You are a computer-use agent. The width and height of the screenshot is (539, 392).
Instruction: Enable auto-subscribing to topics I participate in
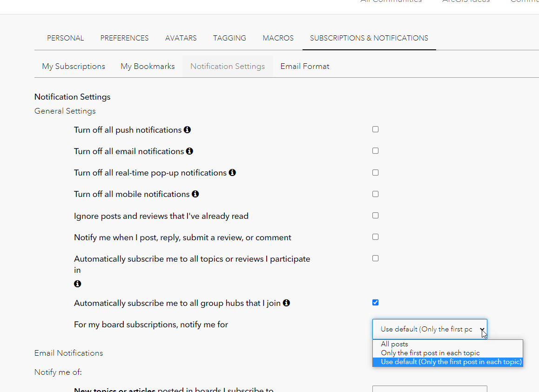click(375, 258)
